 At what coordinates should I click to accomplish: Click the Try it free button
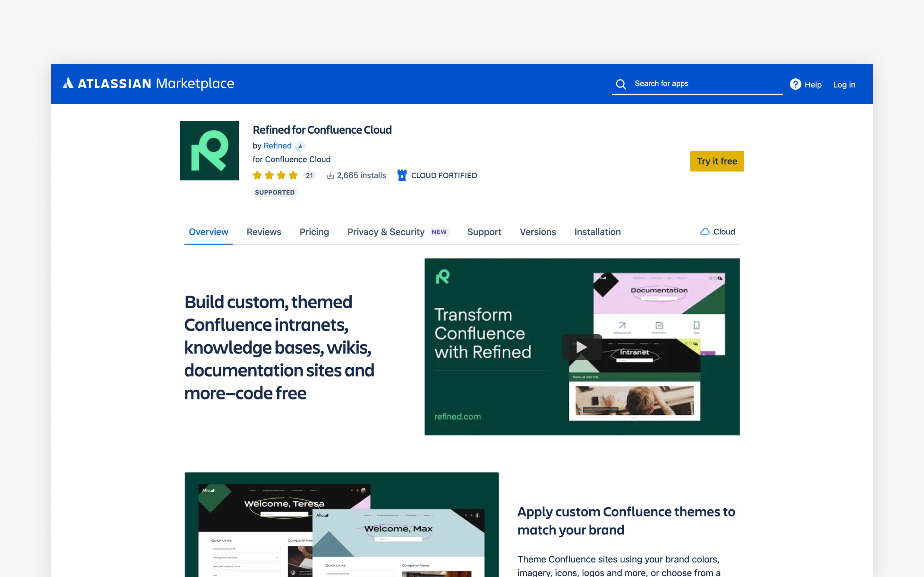tap(717, 161)
